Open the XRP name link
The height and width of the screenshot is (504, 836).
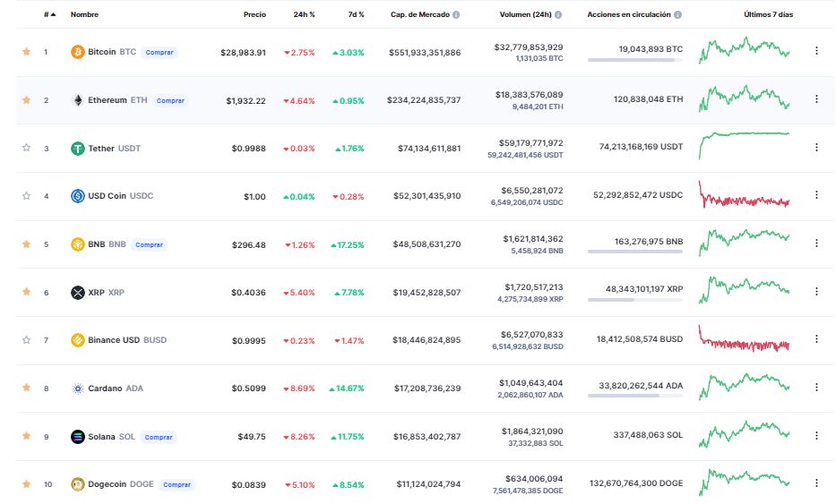(106, 293)
